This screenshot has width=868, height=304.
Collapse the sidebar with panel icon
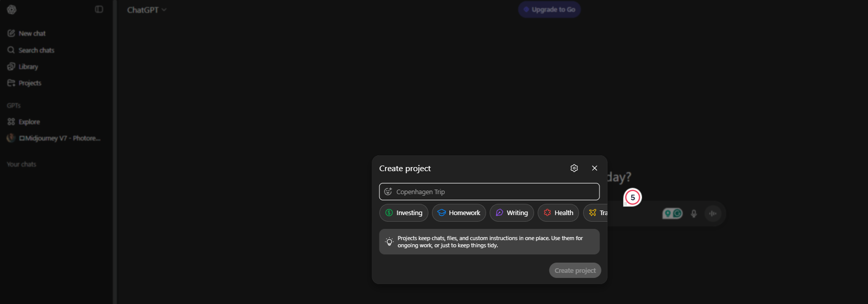(x=99, y=9)
